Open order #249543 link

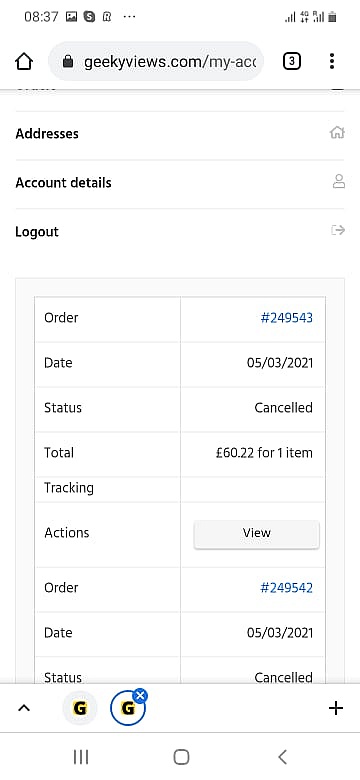[x=287, y=318]
